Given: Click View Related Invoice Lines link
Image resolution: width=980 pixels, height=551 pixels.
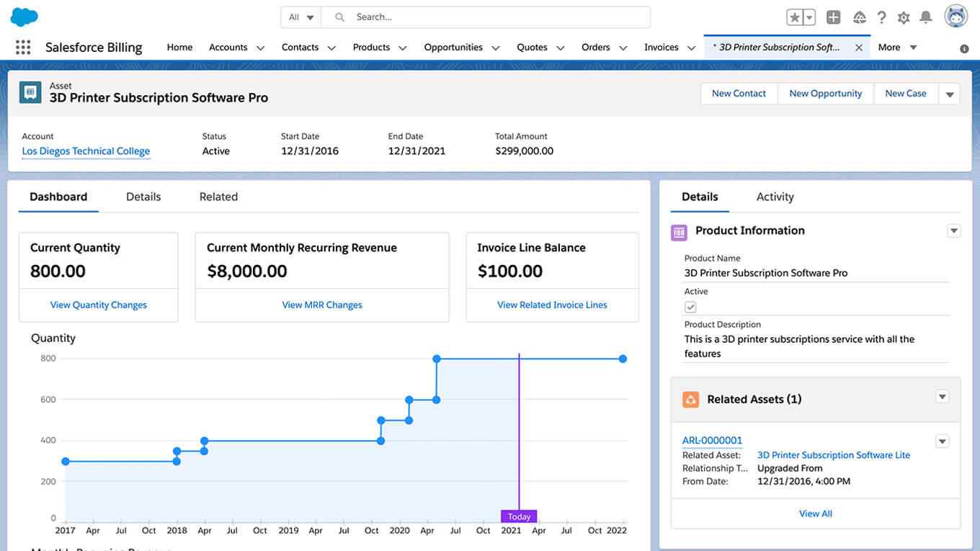Looking at the screenshot, I should pos(552,305).
